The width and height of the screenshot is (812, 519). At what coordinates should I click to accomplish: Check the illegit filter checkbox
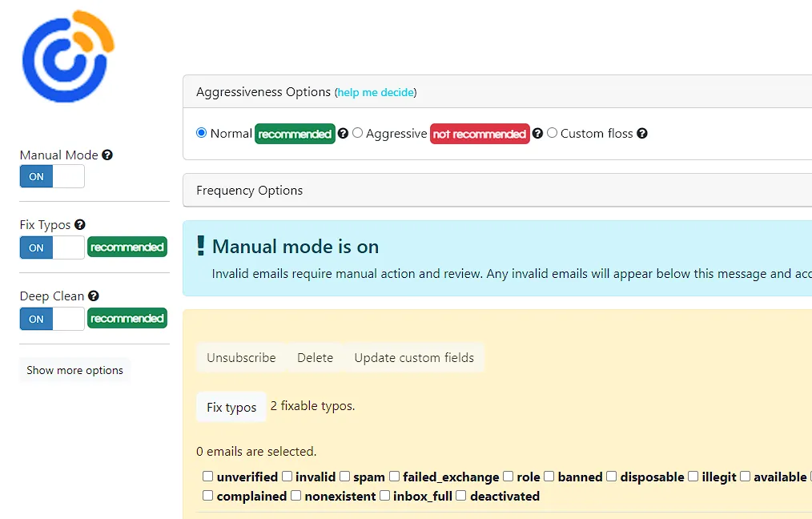[693, 476]
